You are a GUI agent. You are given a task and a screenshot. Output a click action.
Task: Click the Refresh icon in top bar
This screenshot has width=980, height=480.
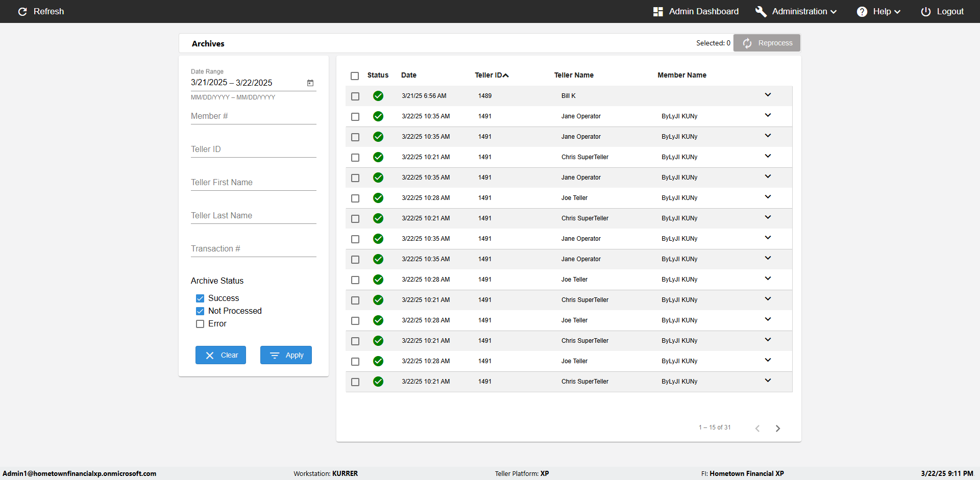(x=22, y=12)
